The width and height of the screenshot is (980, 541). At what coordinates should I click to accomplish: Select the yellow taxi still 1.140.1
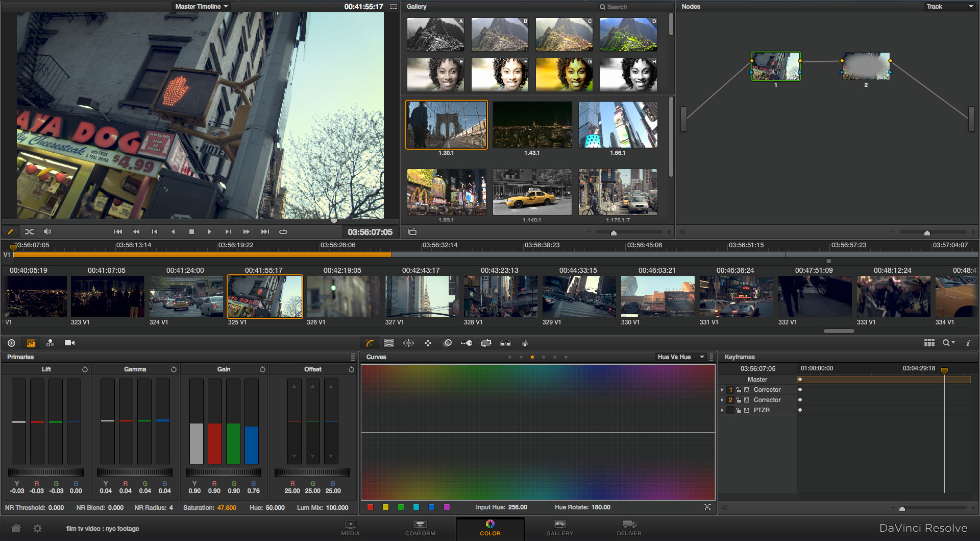532,192
